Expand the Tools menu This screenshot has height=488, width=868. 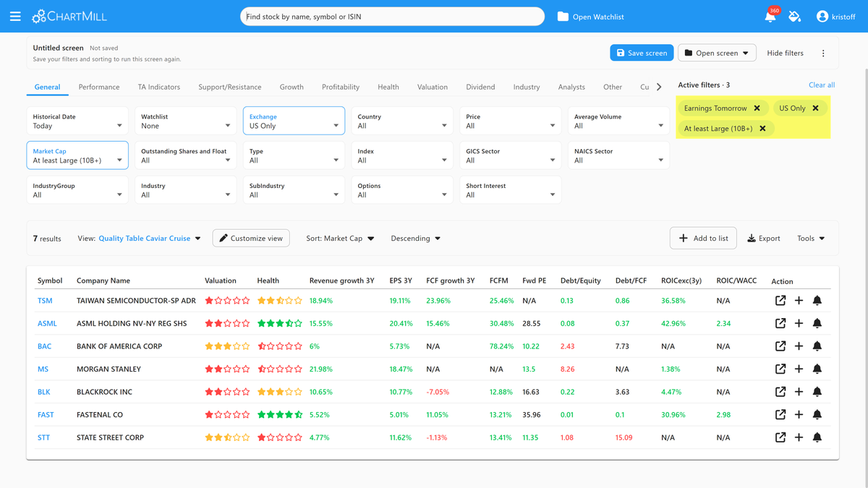(x=811, y=239)
